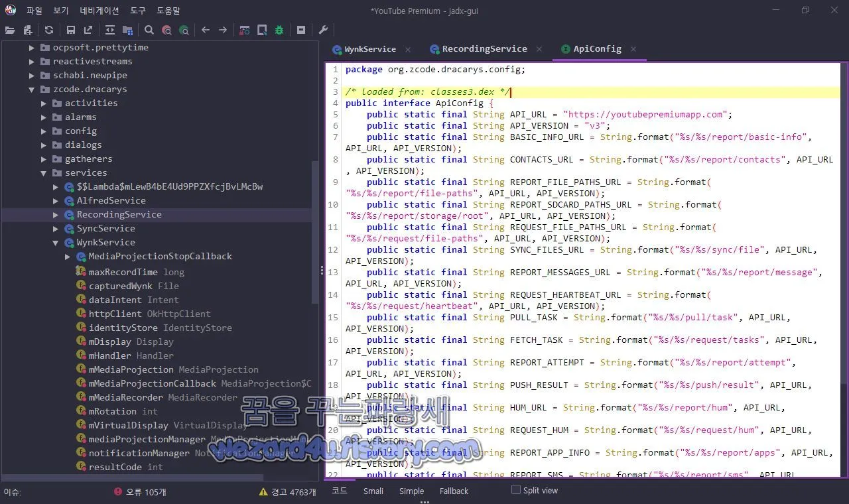The height and width of the screenshot is (504, 849).
Task: Expand the ocpsoft.prettytime package
Action: point(32,48)
